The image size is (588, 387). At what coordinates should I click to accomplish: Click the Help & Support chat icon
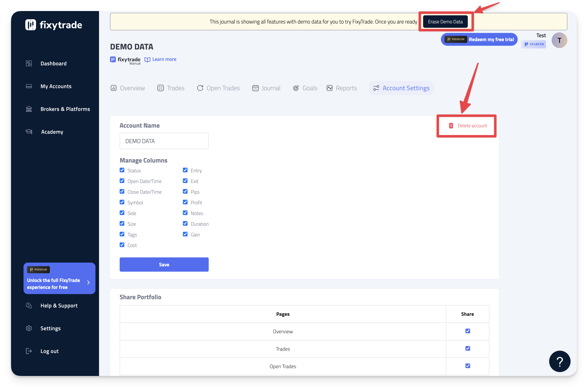(x=29, y=305)
